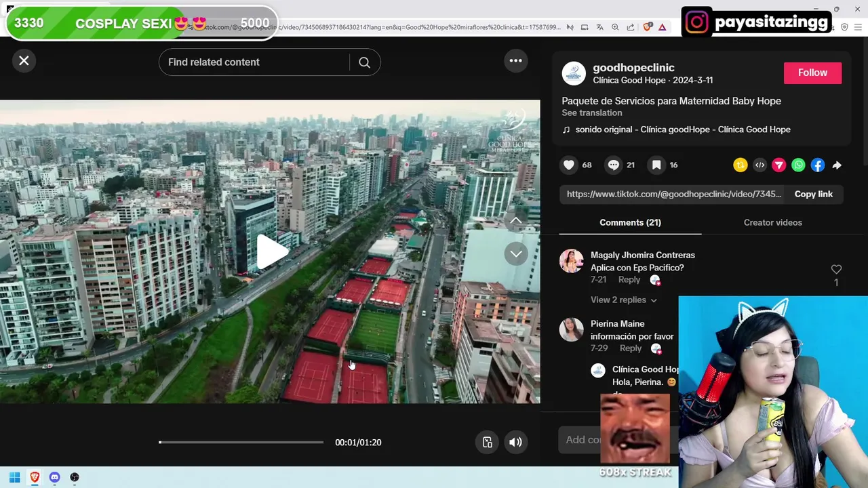The width and height of the screenshot is (868, 488).
Task: Click the red send-to-friends icon
Action: pyautogui.click(x=779, y=165)
